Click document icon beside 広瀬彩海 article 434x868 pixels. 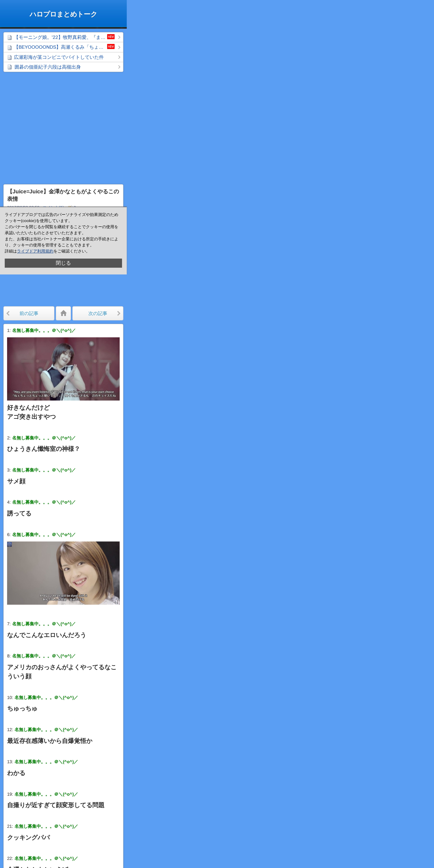pyautogui.click(x=9, y=57)
